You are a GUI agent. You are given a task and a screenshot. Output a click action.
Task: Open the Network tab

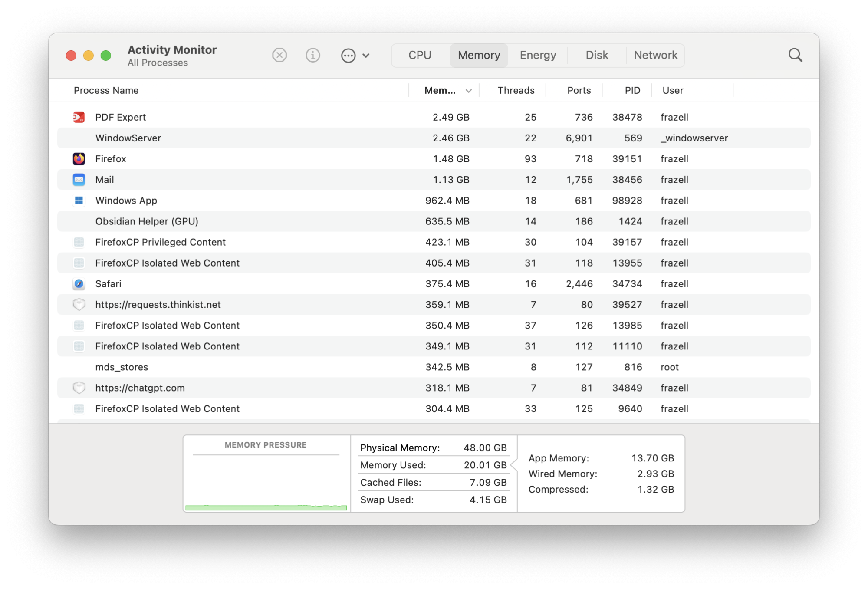pyautogui.click(x=655, y=55)
